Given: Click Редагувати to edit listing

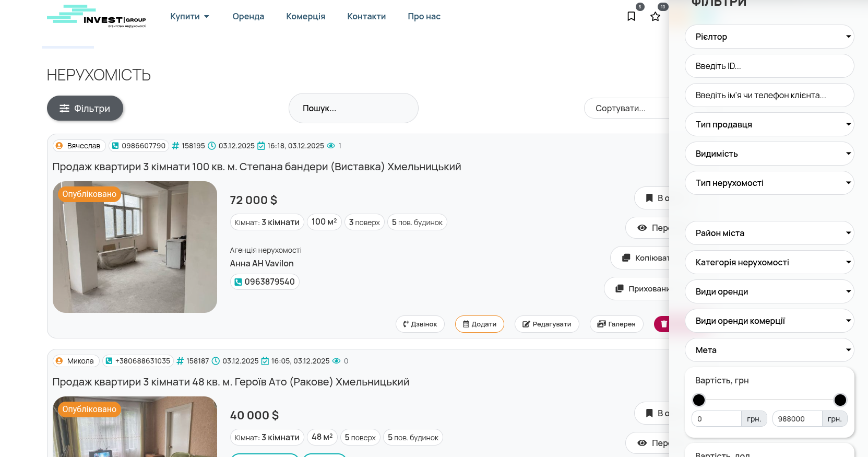Looking at the screenshot, I should click(x=546, y=324).
